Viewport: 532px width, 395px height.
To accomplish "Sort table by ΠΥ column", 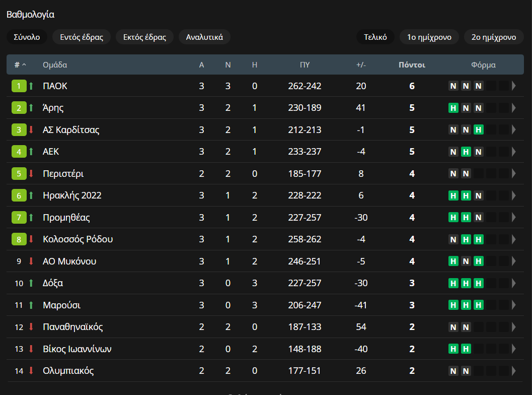I will 305,65.
